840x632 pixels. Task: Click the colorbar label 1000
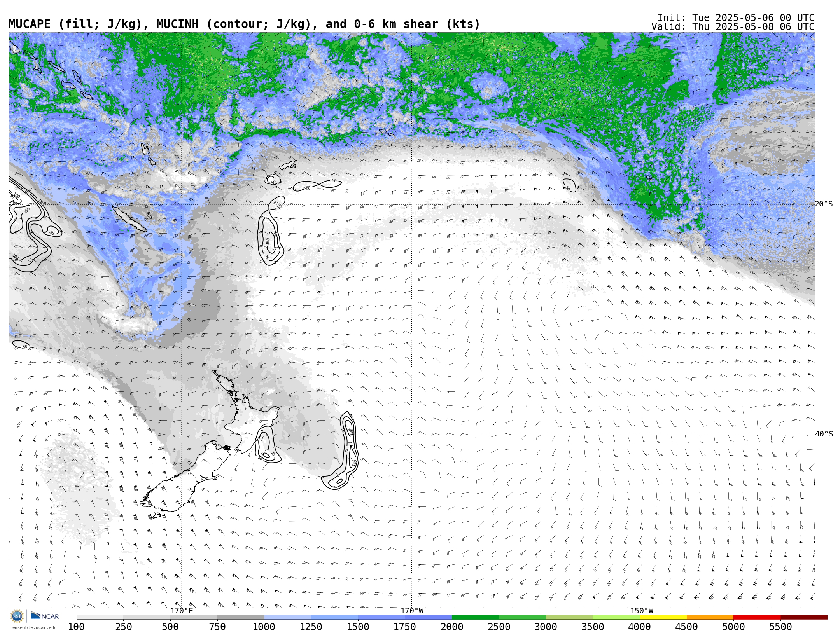264,627
